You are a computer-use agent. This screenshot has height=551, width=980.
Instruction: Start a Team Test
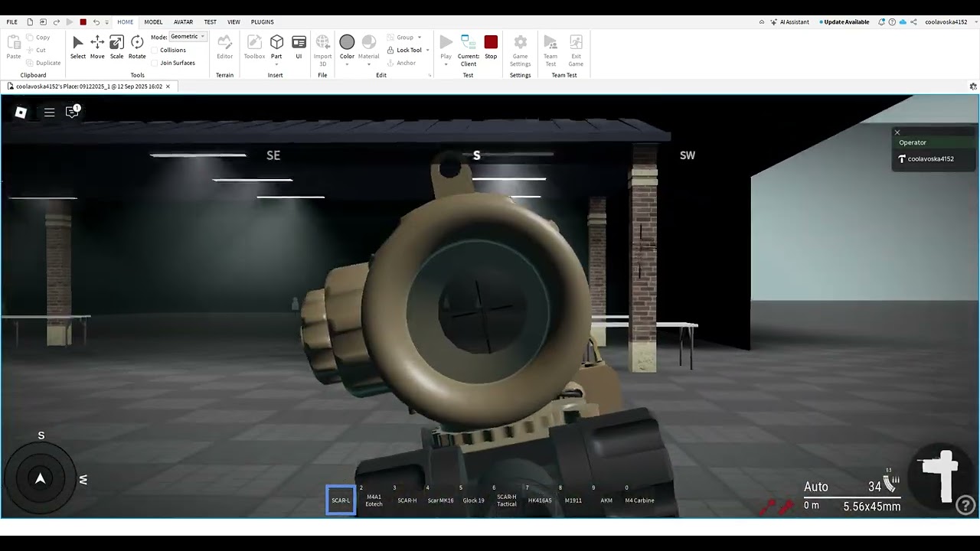(550, 51)
